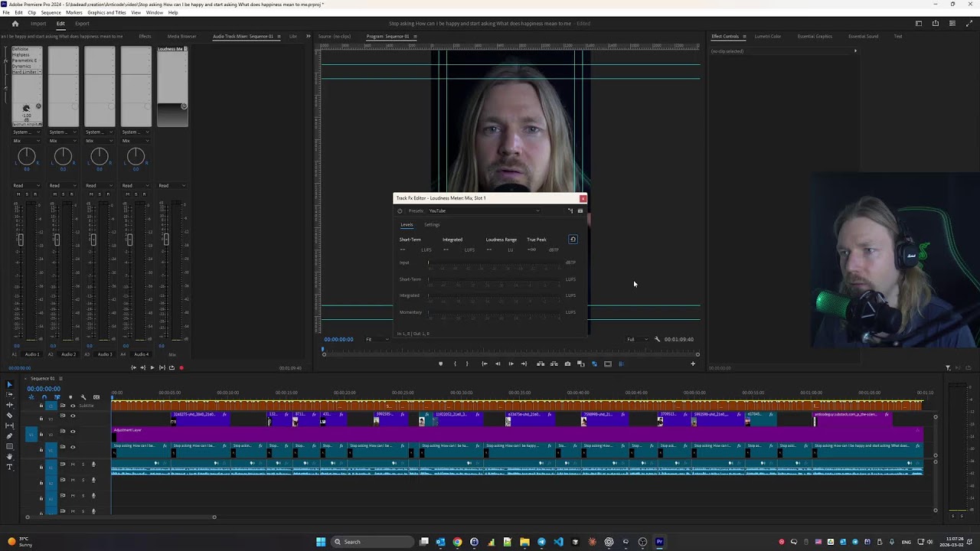980x551 pixels.
Task: Select the Selection tool in timeline toolbox
Action: tap(10, 384)
